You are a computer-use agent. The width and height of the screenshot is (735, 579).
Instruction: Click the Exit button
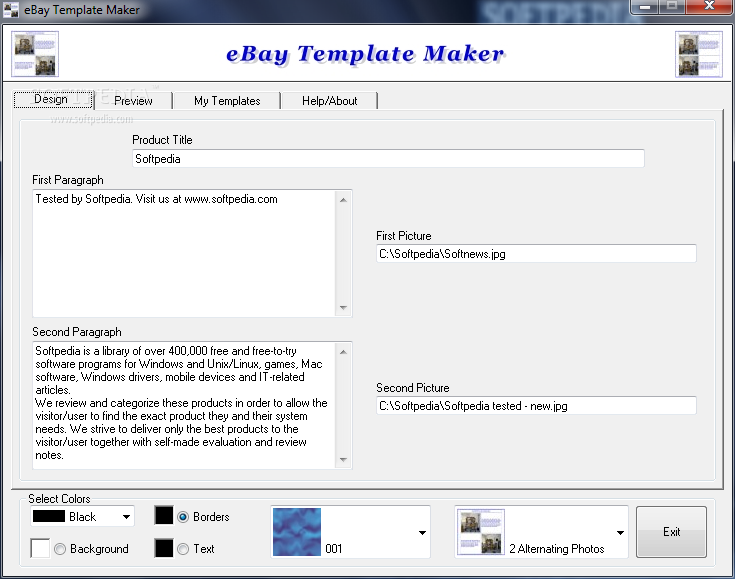(671, 532)
